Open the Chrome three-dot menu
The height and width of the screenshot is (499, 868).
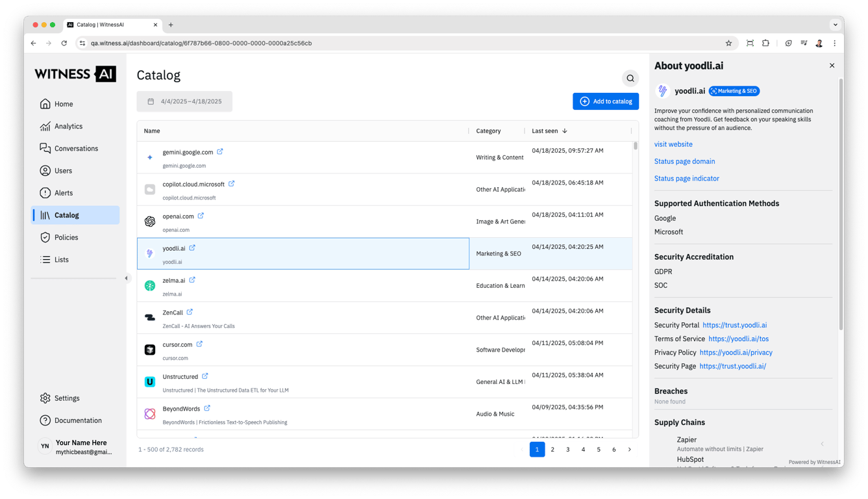click(x=835, y=44)
